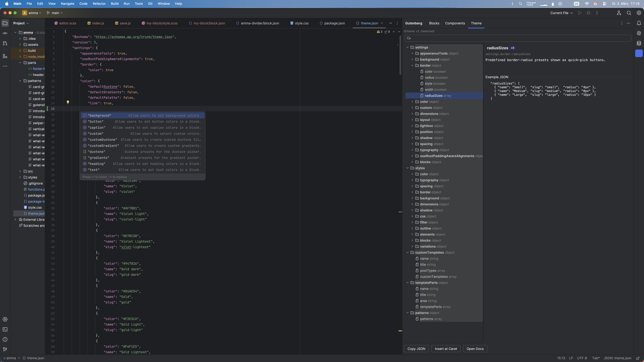Viewport: 644px width, 362px height.
Task: Click the warnings count indicator in editor
Action: 380,31
